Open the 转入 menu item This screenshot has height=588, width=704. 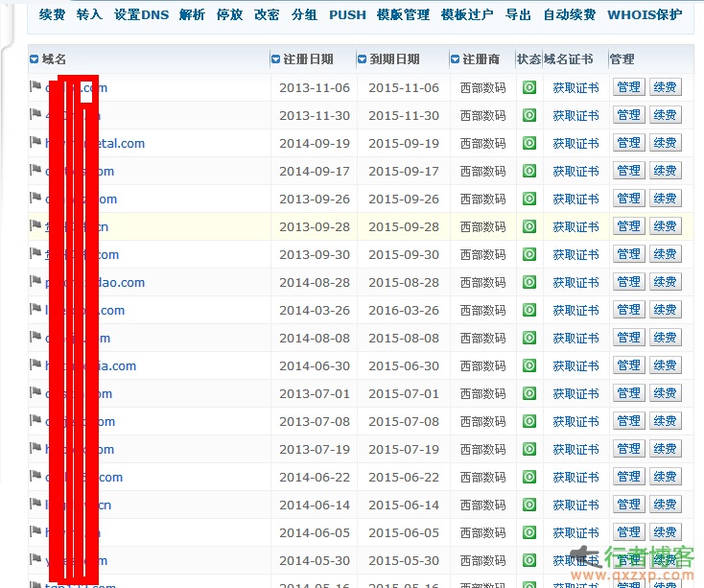click(89, 14)
